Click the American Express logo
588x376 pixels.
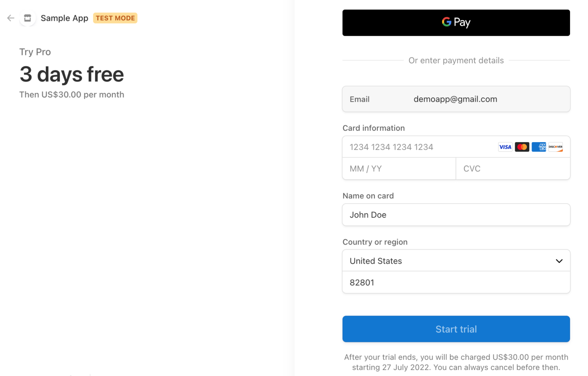[539, 147]
